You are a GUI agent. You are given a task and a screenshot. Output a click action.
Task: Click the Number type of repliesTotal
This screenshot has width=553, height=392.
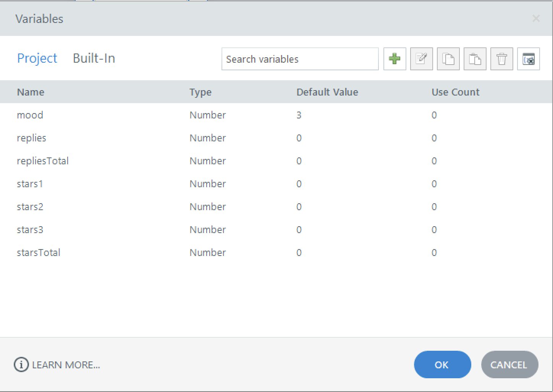tap(208, 161)
